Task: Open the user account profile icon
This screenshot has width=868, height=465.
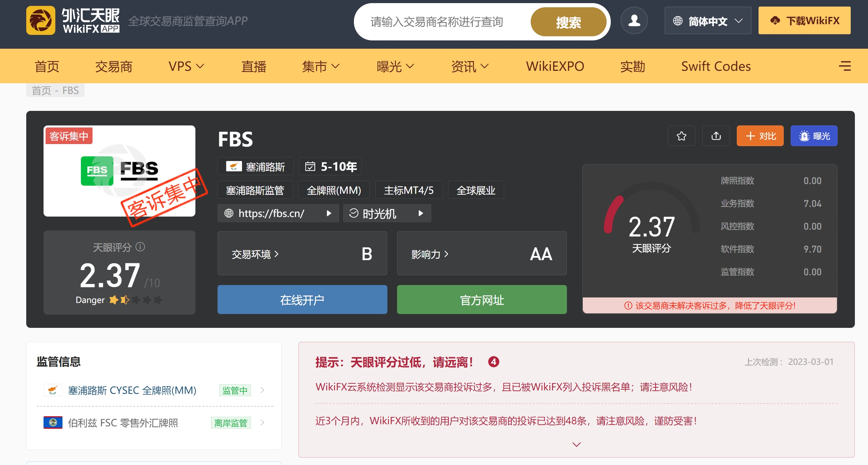Action: pyautogui.click(x=634, y=20)
